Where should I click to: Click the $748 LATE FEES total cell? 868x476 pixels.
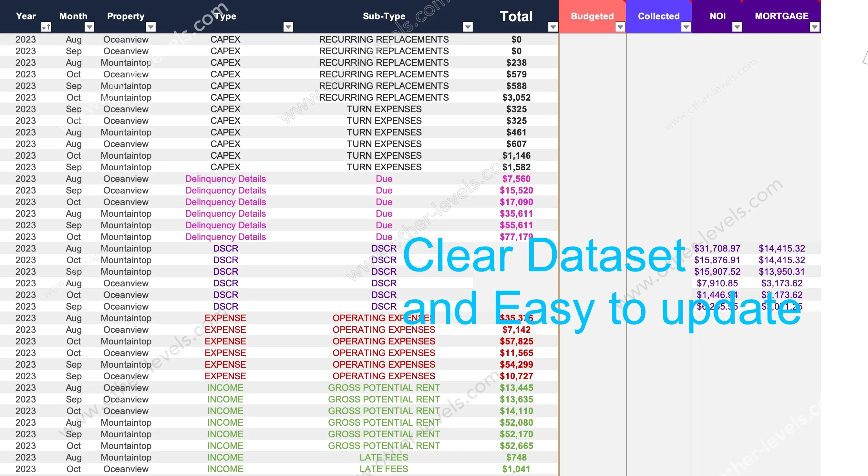(516, 458)
